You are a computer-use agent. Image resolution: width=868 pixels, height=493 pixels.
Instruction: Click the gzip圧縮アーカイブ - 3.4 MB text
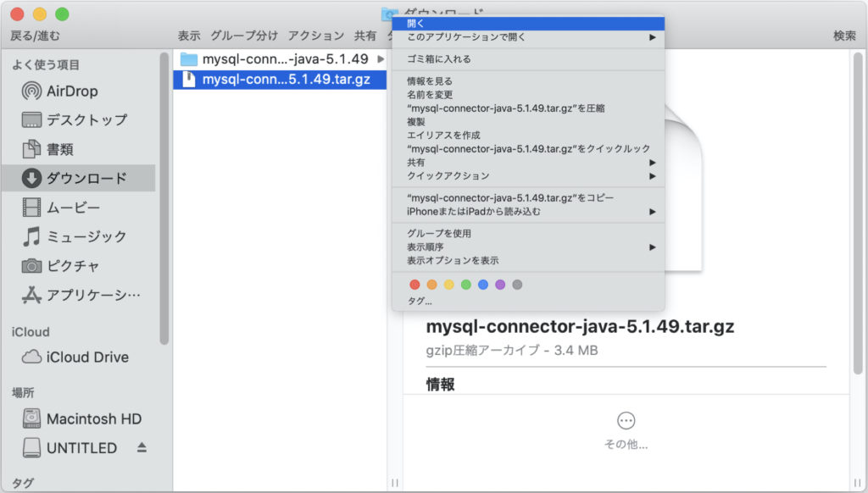[x=512, y=350]
